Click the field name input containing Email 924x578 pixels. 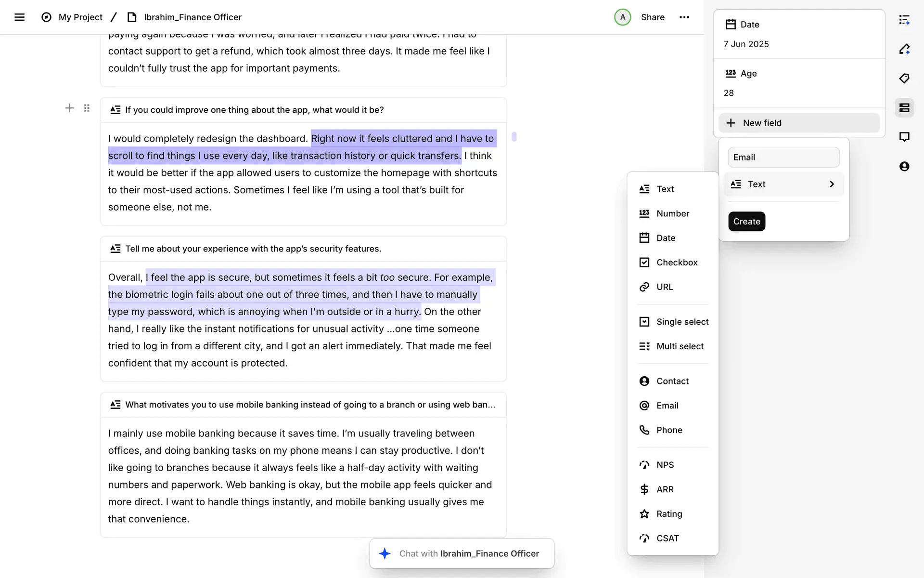[783, 158]
